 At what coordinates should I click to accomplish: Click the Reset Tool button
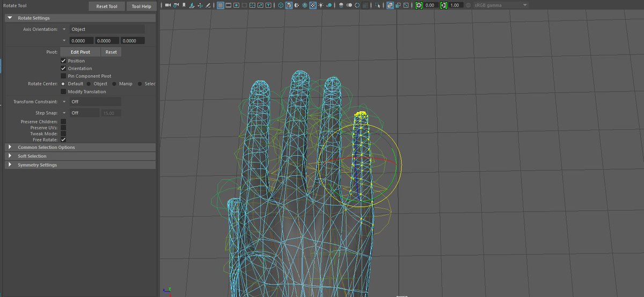tap(106, 6)
